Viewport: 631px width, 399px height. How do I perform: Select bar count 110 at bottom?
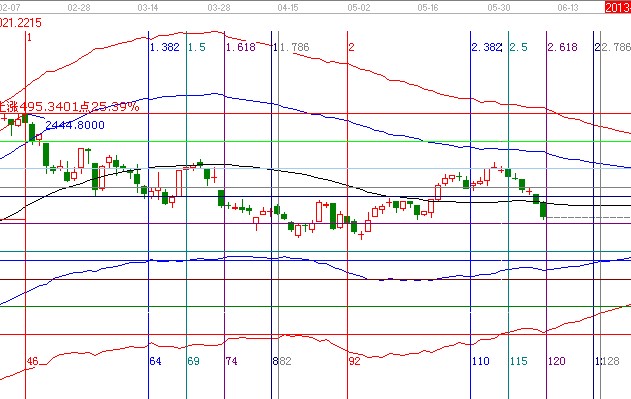point(480,361)
